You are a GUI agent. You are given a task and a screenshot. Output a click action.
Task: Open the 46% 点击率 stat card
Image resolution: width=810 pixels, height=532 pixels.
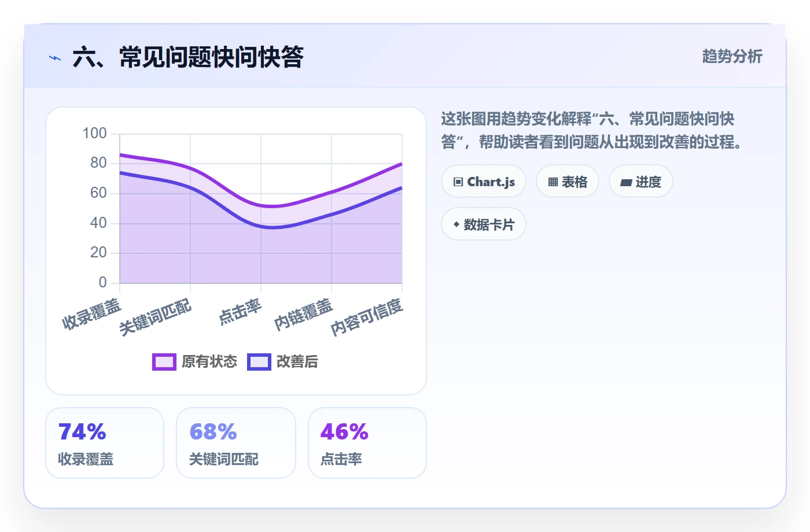[x=367, y=443]
